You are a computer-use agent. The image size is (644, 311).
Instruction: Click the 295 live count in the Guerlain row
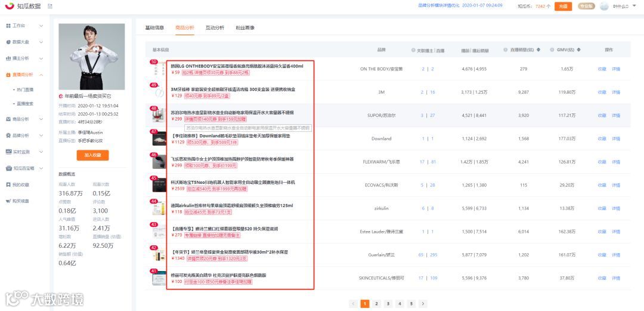click(x=434, y=255)
